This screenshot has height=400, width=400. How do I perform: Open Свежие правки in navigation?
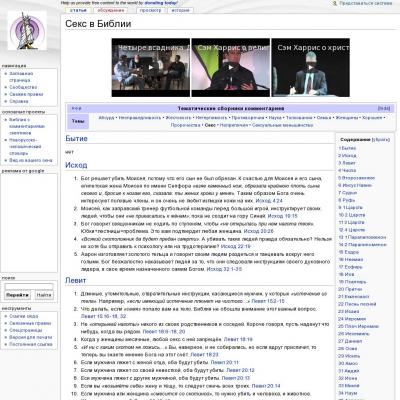pos(26,94)
